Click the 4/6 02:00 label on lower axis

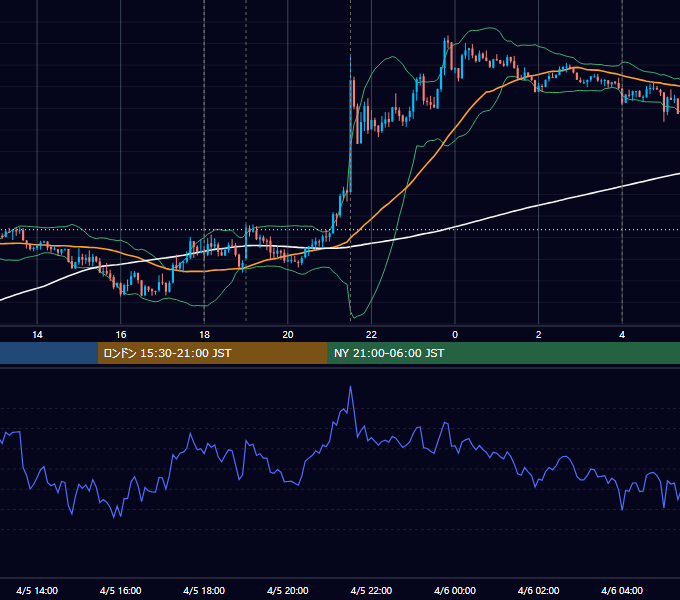pos(539,590)
